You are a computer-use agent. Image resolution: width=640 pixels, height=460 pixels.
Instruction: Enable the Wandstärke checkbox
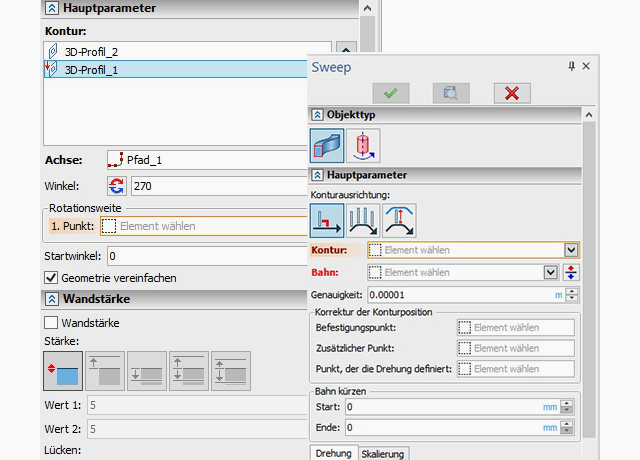51,323
